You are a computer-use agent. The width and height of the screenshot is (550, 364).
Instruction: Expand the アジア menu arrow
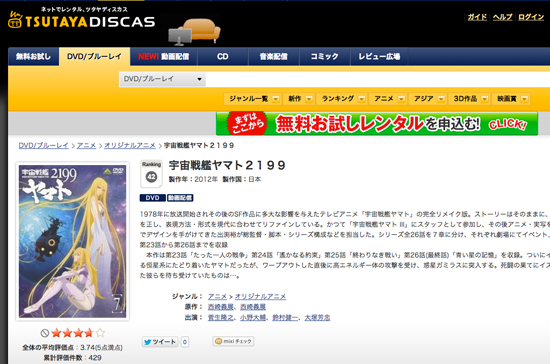point(441,99)
